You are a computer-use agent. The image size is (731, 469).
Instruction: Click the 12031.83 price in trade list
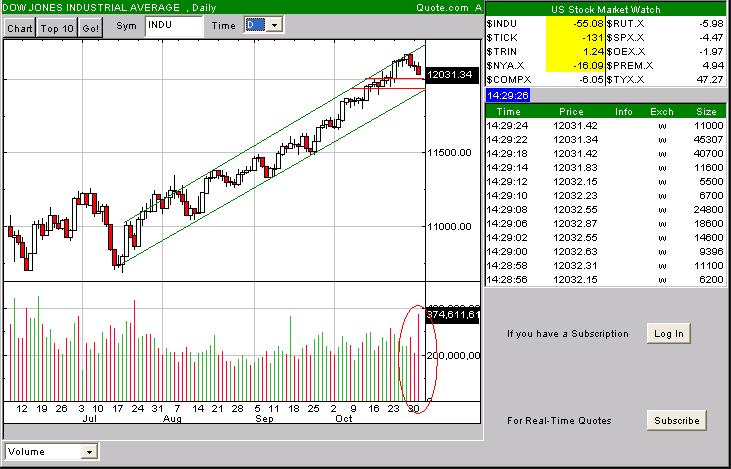pyautogui.click(x=575, y=167)
